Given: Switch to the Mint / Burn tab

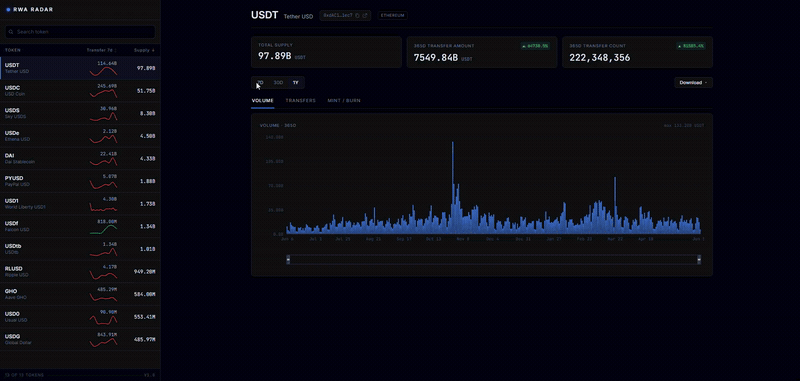Looking at the screenshot, I should pos(344,100).
